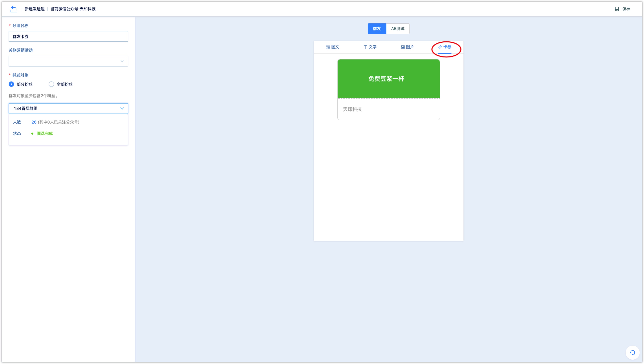Click the 圈选完成 status text
644x364 pixels.
coord(45,133)
